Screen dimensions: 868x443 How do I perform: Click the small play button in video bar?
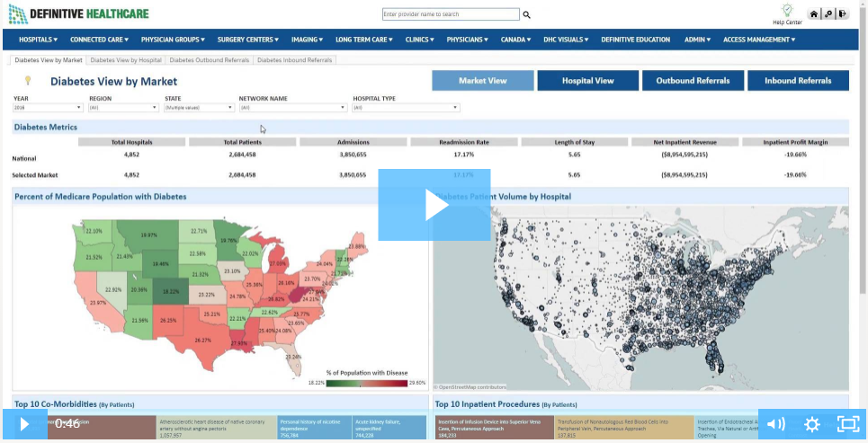[24, 424]
